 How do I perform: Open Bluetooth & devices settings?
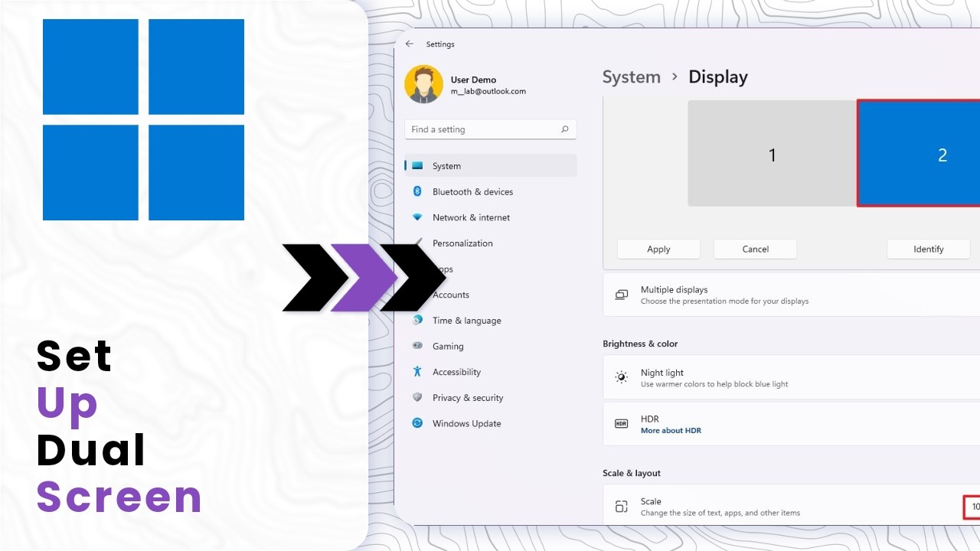(491, 191)
